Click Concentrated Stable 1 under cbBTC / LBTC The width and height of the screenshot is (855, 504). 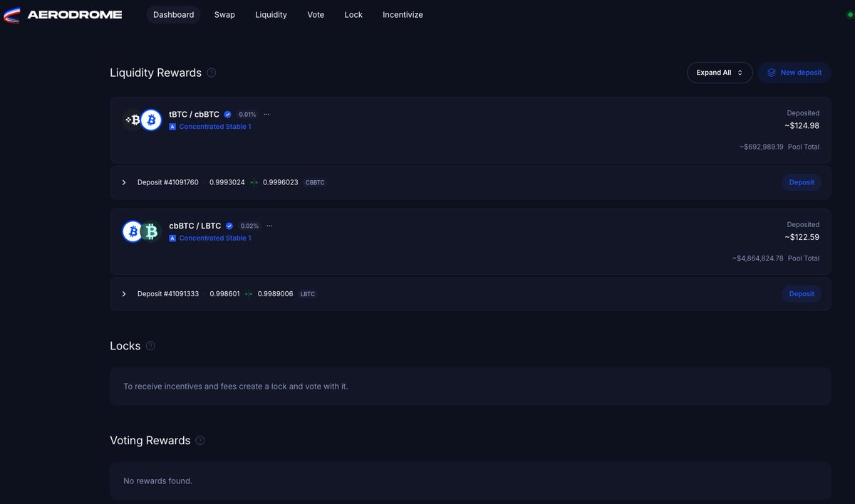215,238
